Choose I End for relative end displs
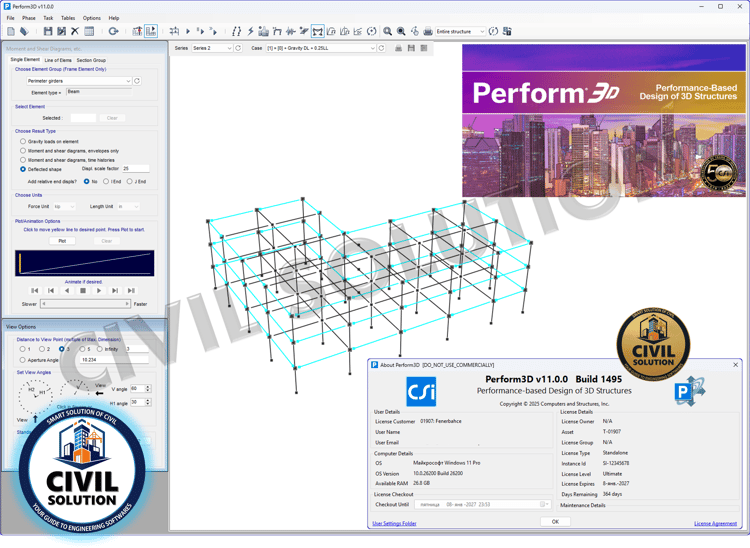The height and width of the screenshot is (548, 750). (106, 182)
